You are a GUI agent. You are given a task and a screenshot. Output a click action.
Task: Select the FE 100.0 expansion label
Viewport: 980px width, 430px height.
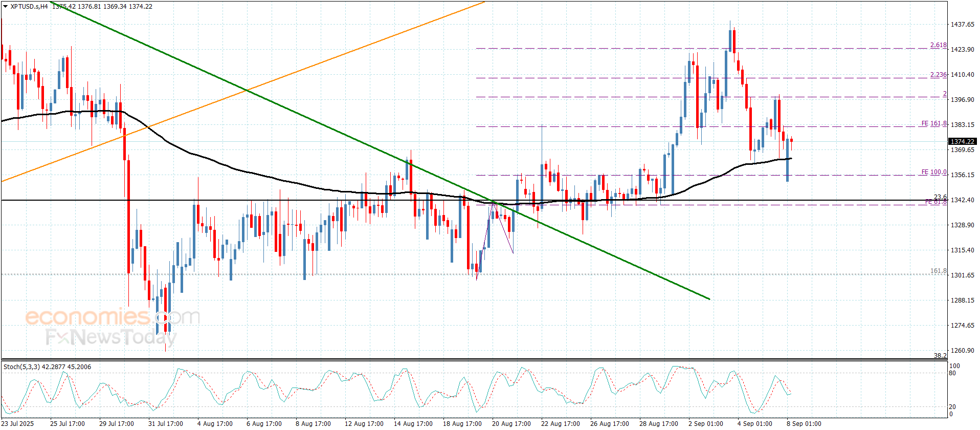click(x=934, y=172)
